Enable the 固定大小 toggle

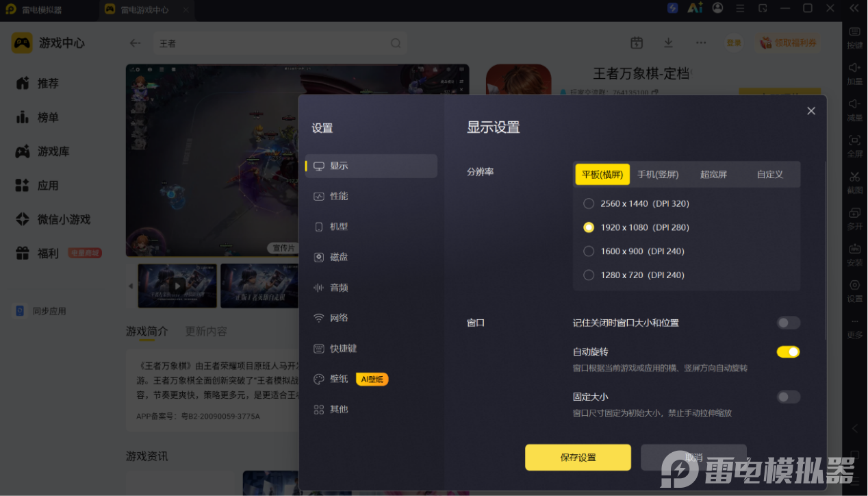788,397
